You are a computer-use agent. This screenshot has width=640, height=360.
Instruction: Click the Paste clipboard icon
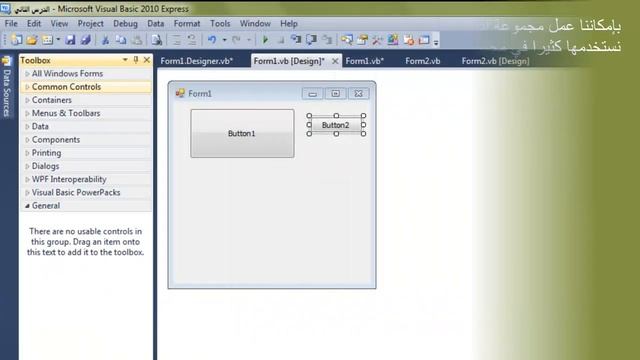(x=138, y=40)
